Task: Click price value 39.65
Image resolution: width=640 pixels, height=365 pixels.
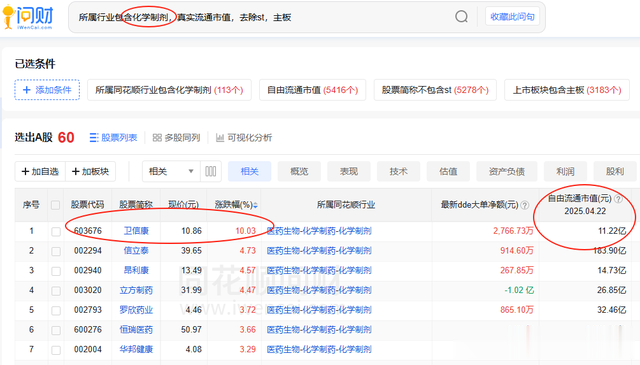Action: (x=191, y=250)
